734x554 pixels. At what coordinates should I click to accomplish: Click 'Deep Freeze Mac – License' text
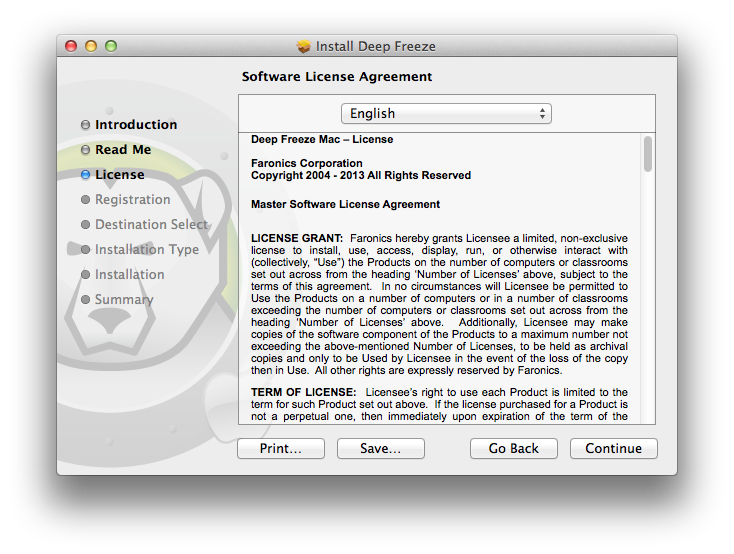tap(322, 139)
